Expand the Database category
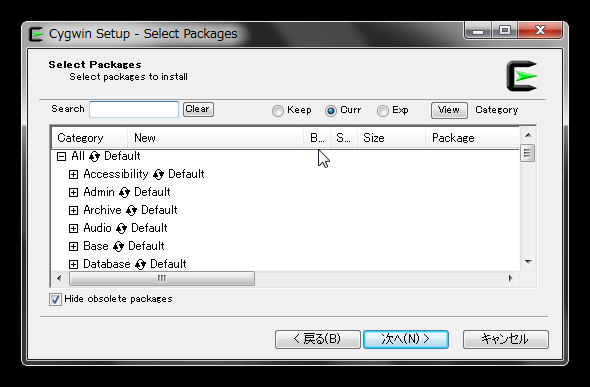The image size is (590, 387). (x=73, y=264)
